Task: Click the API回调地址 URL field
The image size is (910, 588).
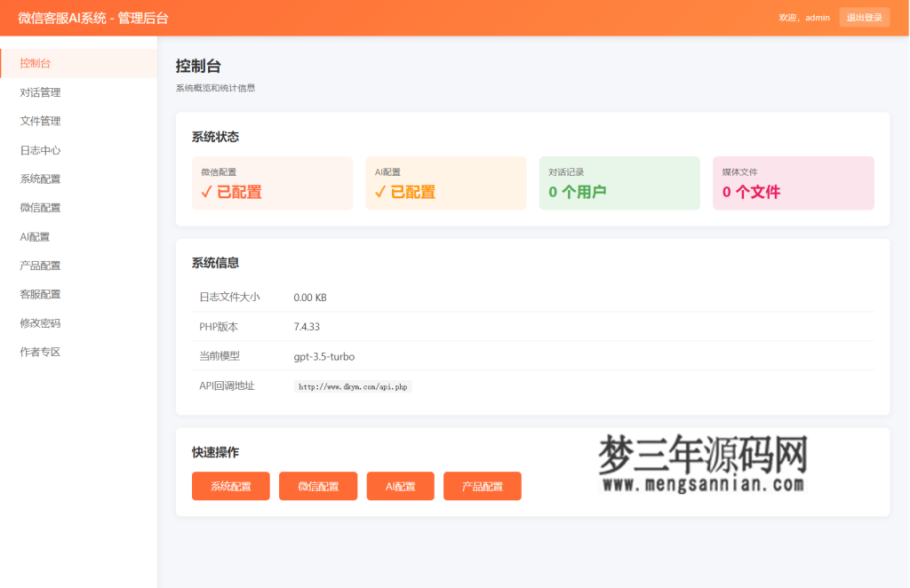Action: pos(352,385)
